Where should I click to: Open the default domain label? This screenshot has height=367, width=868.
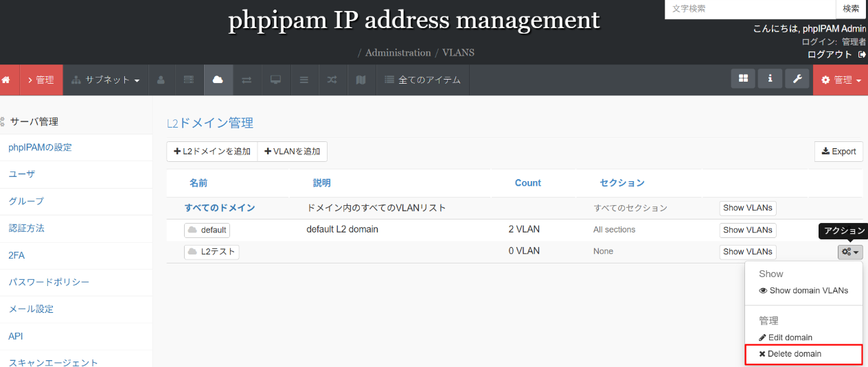pos(207,230)
